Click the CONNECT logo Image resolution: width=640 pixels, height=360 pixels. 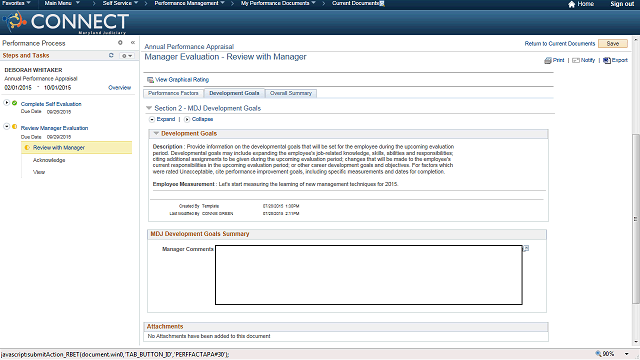point(65,22)
